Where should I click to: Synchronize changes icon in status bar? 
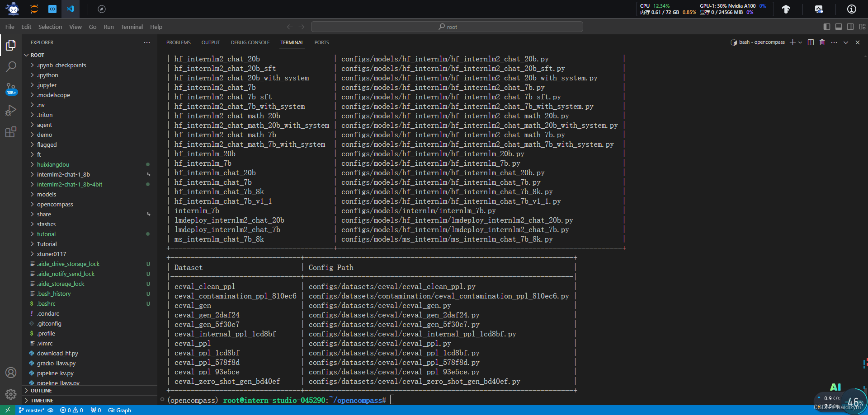[x=51, y=410]
